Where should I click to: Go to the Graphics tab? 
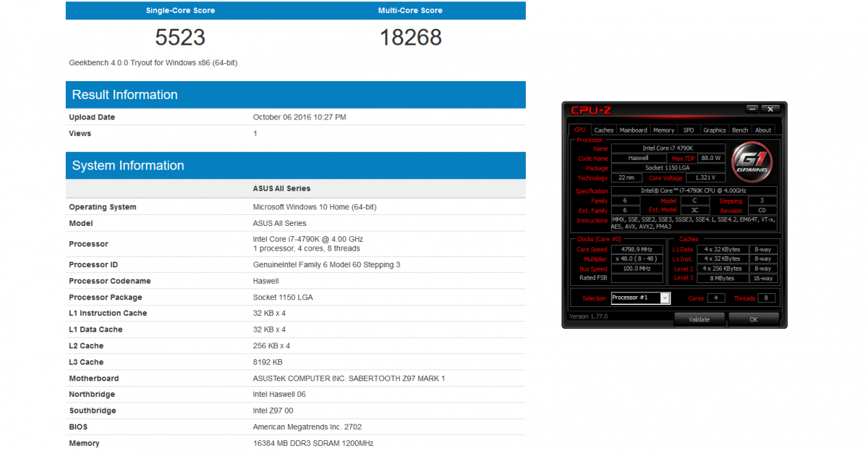tap(715, 130)
